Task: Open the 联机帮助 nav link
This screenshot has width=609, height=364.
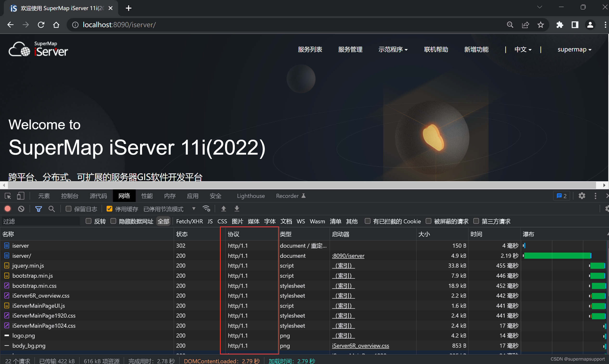Action: pos(436,50)
